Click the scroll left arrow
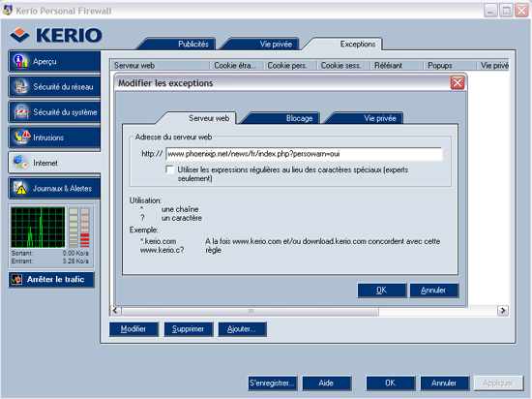 (x=115, y=311)
